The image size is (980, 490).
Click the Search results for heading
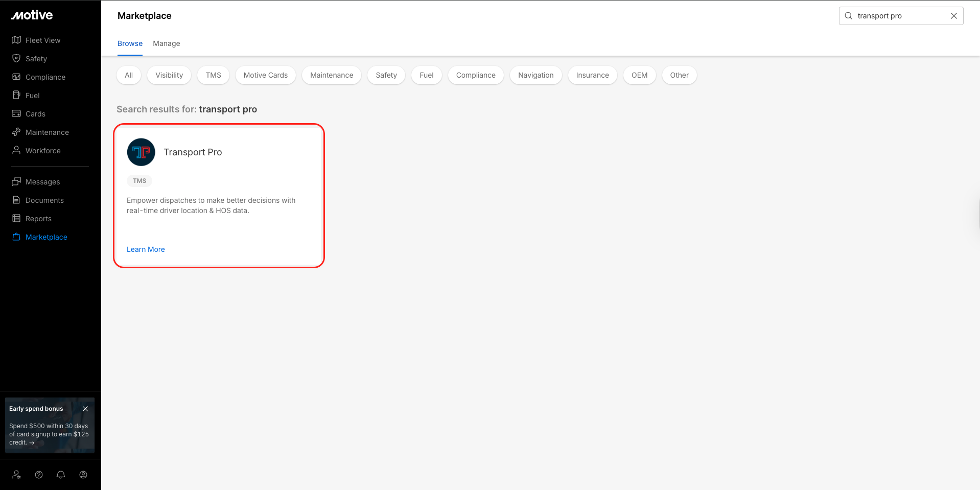point(187,109)
